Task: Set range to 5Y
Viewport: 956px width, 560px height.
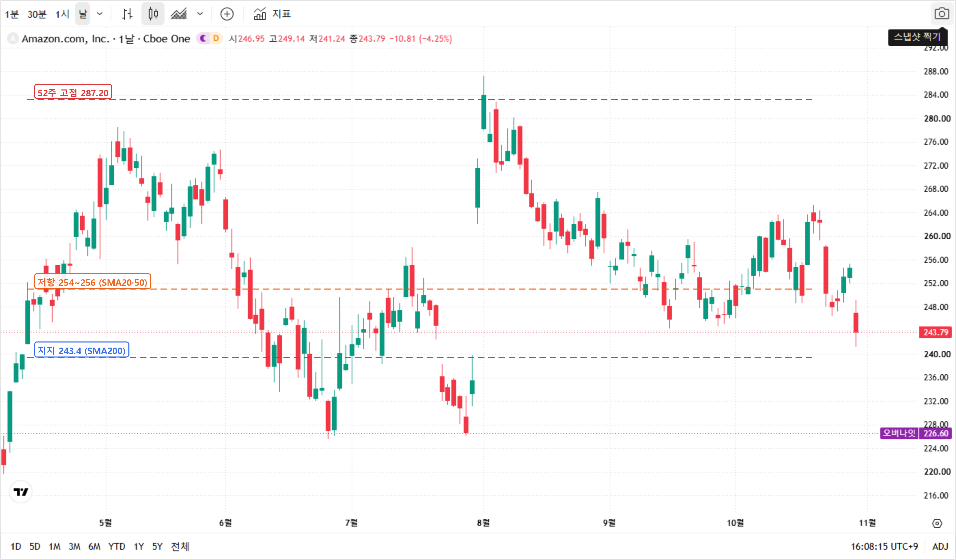Action: (x=157, y=547)
